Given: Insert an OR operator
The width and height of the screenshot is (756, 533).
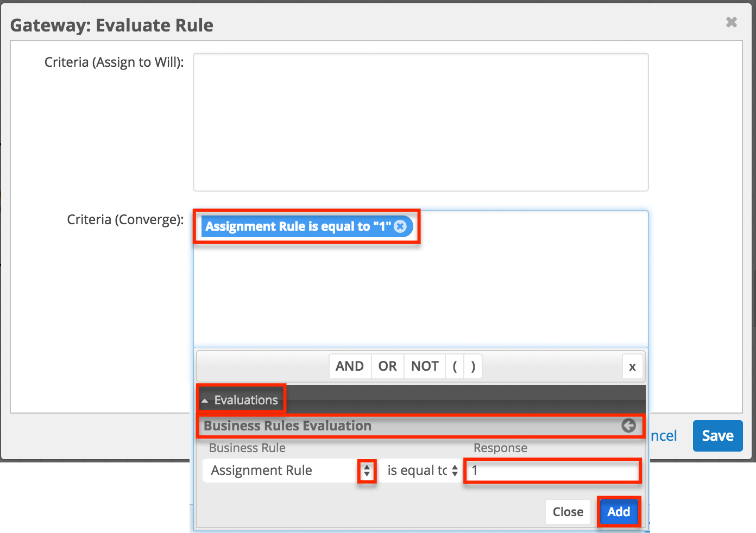Looking at the screenshot, I should pos(387,366).
